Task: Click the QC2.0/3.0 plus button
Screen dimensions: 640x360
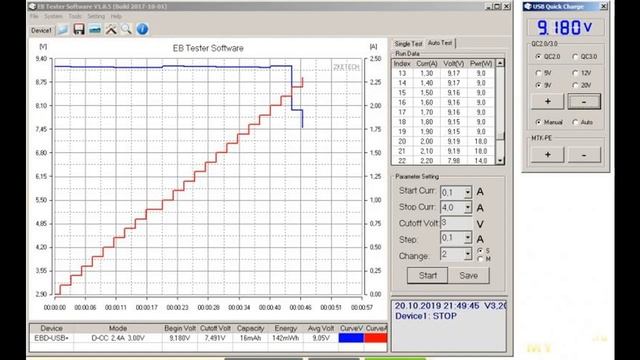Action: (547, 101)
